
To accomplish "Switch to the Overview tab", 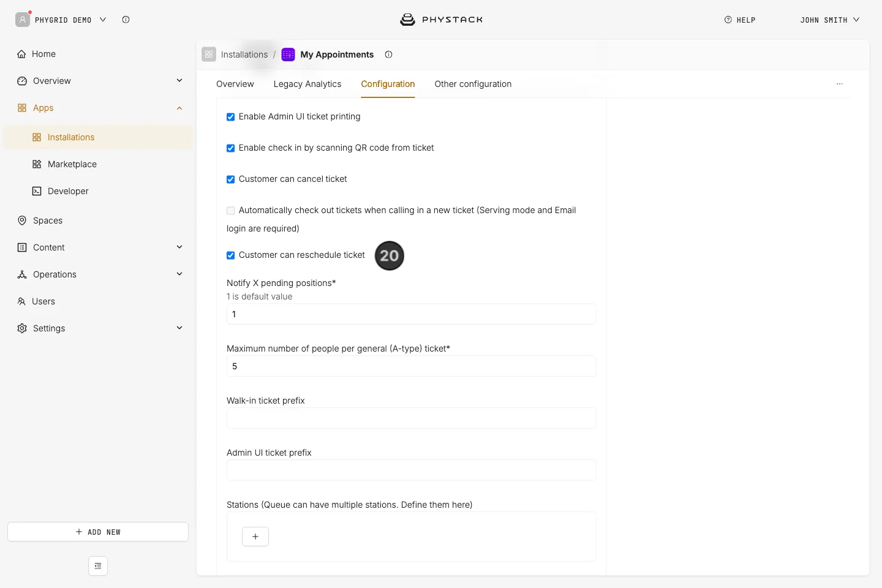I will (235, 84).
